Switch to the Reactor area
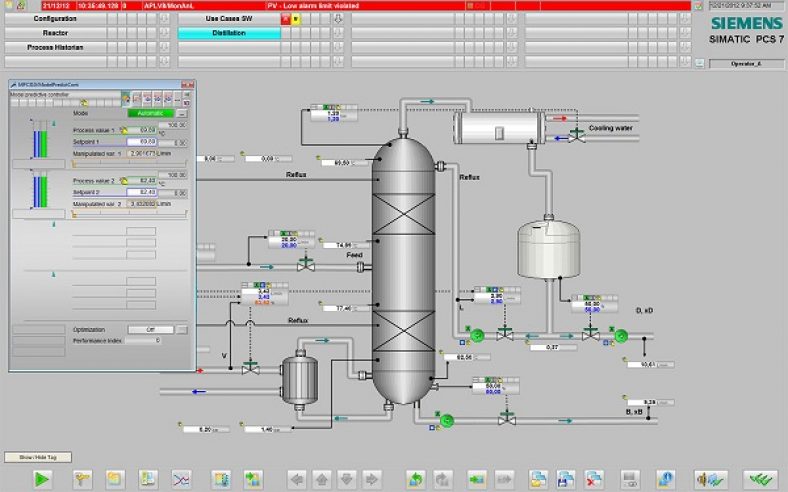The height and width of the screenshot is (492, 788). pyautogui.click(x=55, y=33)
